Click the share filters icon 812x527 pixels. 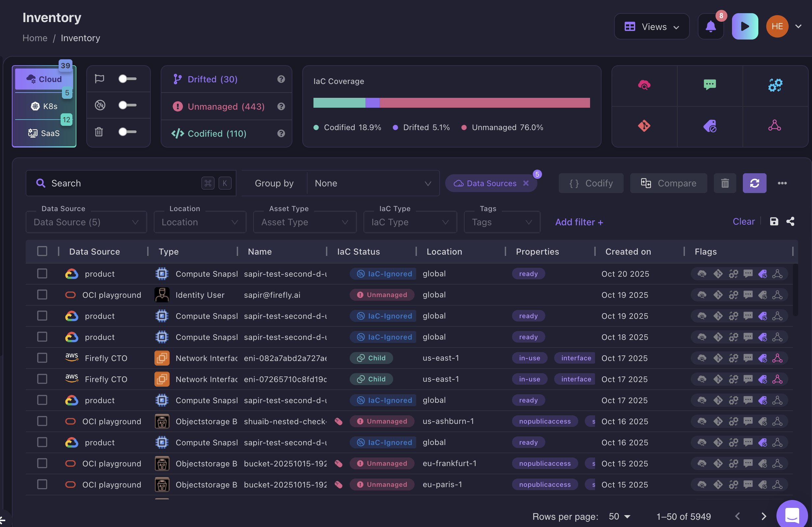pyautogui.click(x=790, y=222)
